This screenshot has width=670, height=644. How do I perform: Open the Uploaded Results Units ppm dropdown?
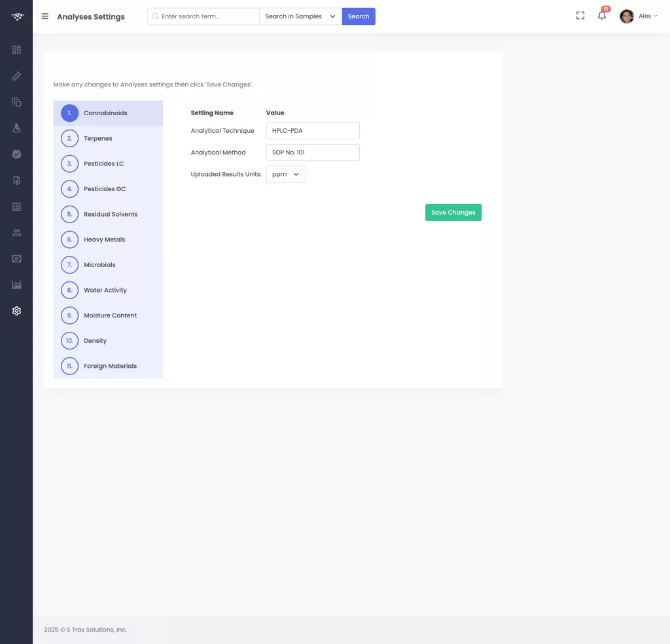(x=286, y=174)
